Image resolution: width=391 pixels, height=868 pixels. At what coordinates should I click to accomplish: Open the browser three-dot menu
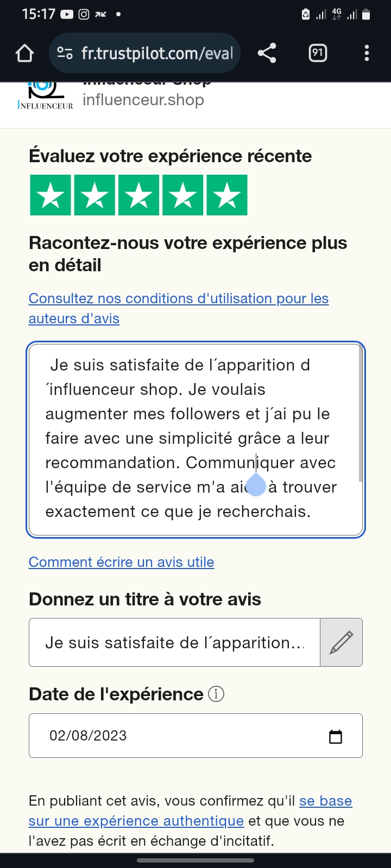tap(367, 53)
